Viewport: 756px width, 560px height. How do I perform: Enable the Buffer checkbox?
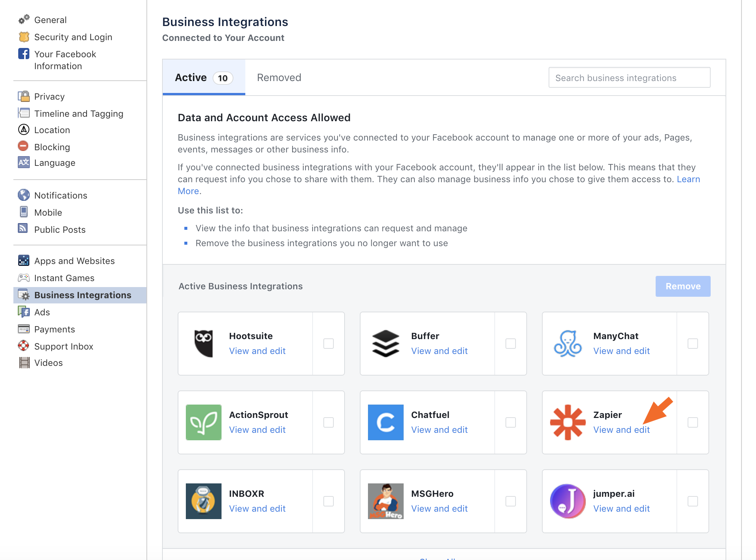(x=510, y=343)
